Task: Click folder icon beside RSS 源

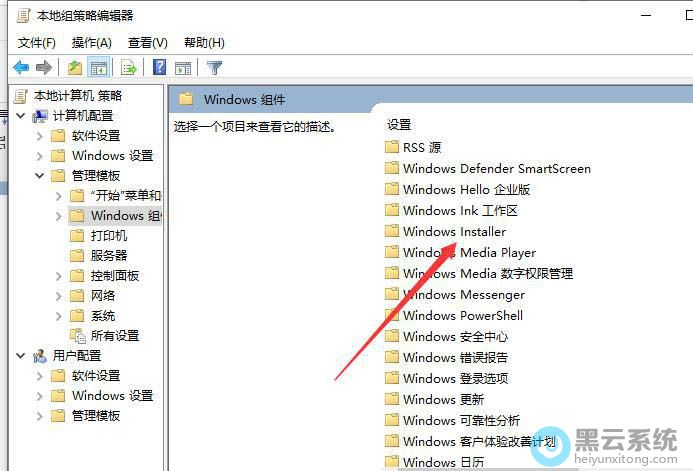Action: pos(392,147)
